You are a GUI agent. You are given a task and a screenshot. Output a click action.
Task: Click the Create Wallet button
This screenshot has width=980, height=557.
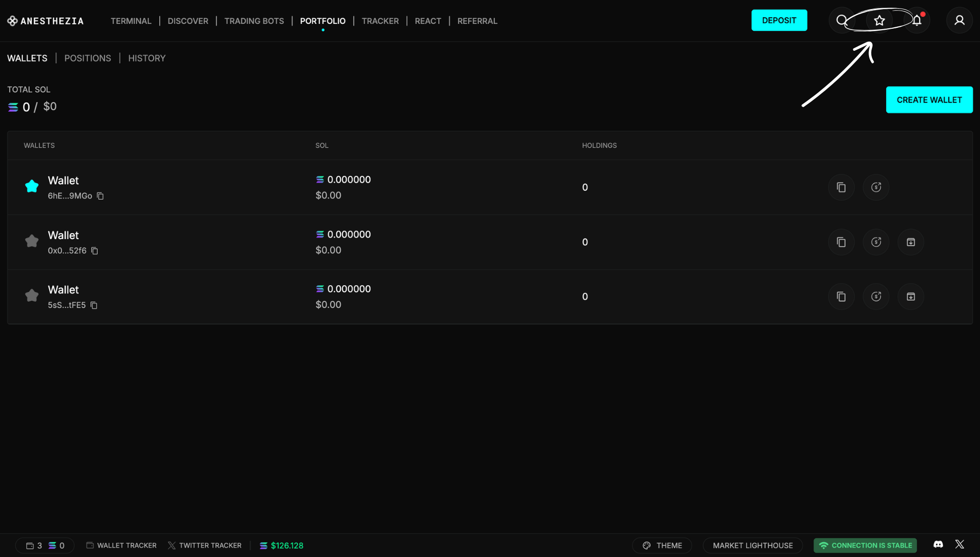point(929,100)
